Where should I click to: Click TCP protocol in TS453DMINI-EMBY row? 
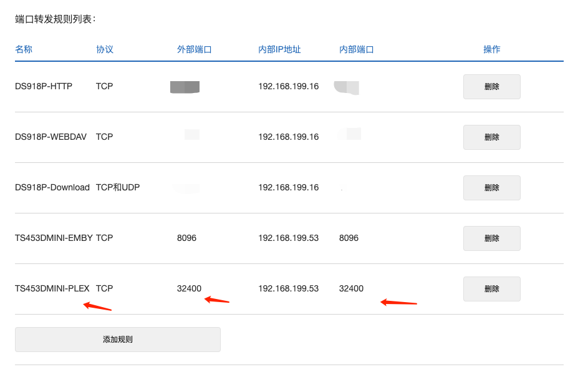tap(104, 238)
